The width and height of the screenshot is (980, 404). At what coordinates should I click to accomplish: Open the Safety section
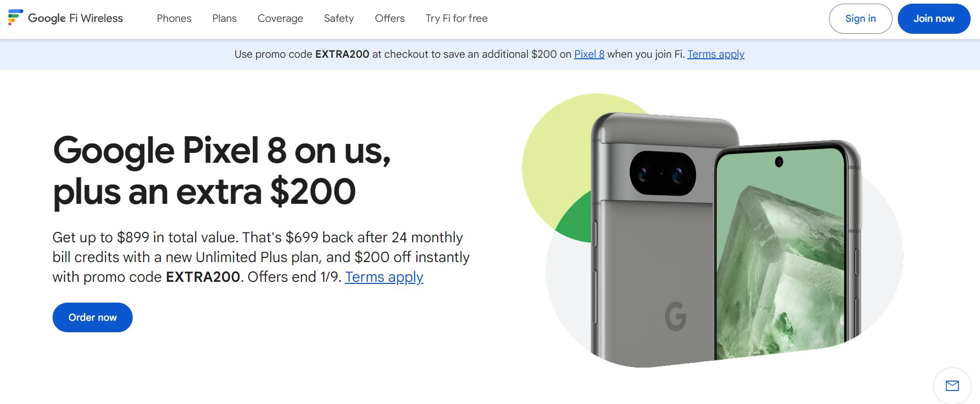coord(338,19)
